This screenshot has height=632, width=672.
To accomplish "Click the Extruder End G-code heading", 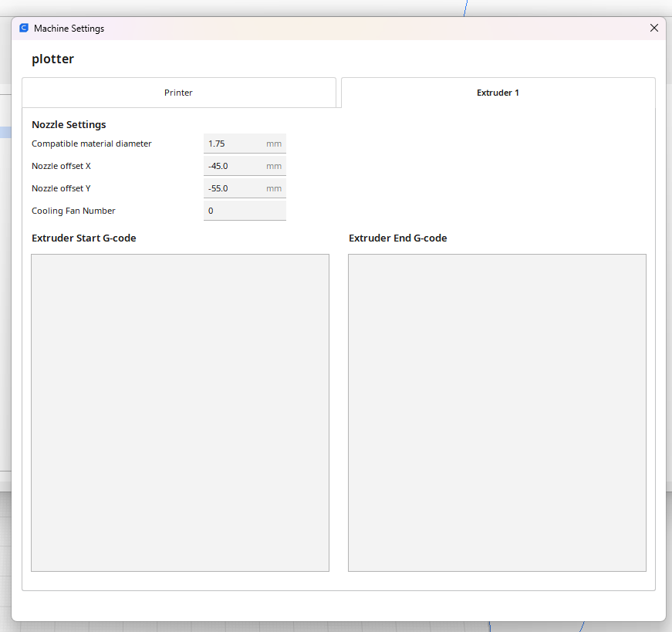I will [398, 238].
